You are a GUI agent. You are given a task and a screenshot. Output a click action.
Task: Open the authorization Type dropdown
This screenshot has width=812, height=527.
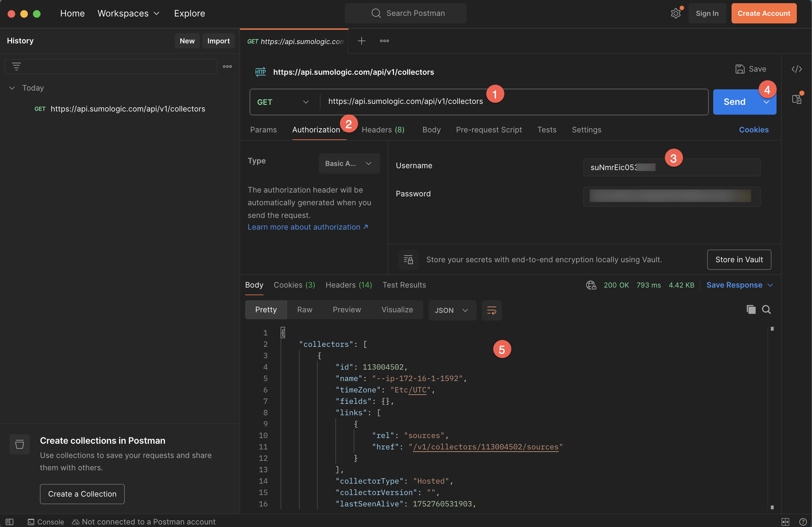click(349, 163)
